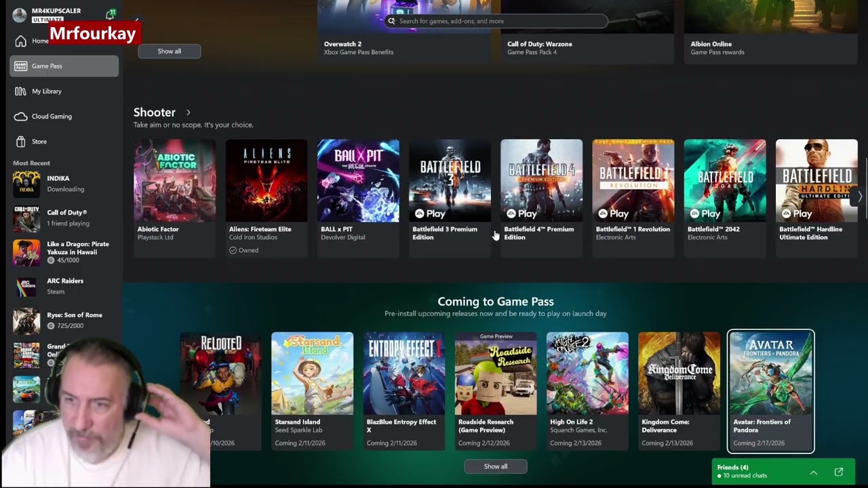Click EA Play badge on Battlefield 2042

[705, 213]
